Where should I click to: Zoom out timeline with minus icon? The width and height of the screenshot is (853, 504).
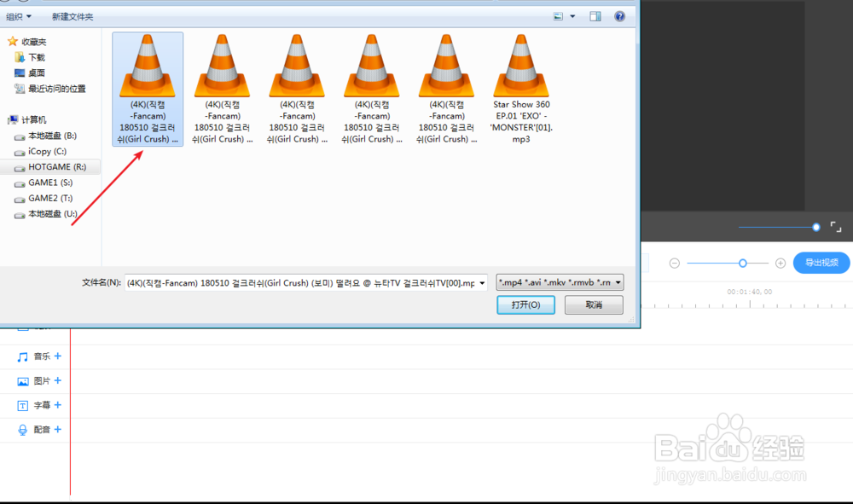pyautogui.click(x=675, y=264)
